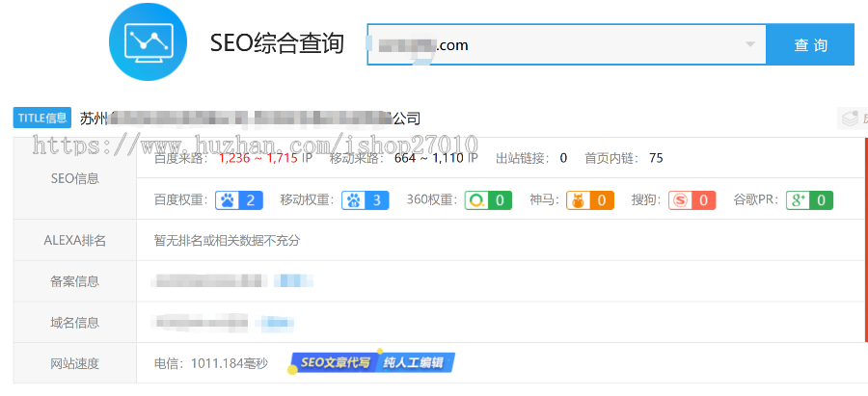Open the domain input dropdown arrow
868x396 pixels.
coord(750,44)
